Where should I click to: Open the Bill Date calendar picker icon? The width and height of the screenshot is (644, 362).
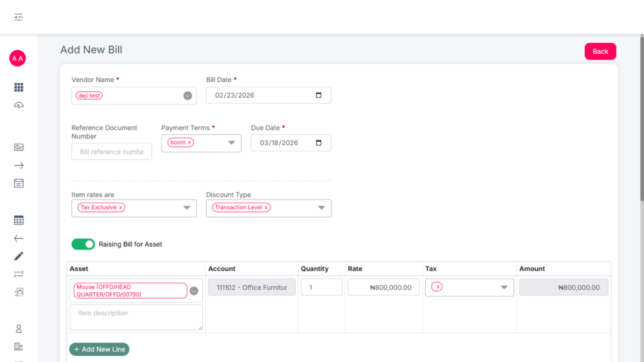[x=318, y=96]
